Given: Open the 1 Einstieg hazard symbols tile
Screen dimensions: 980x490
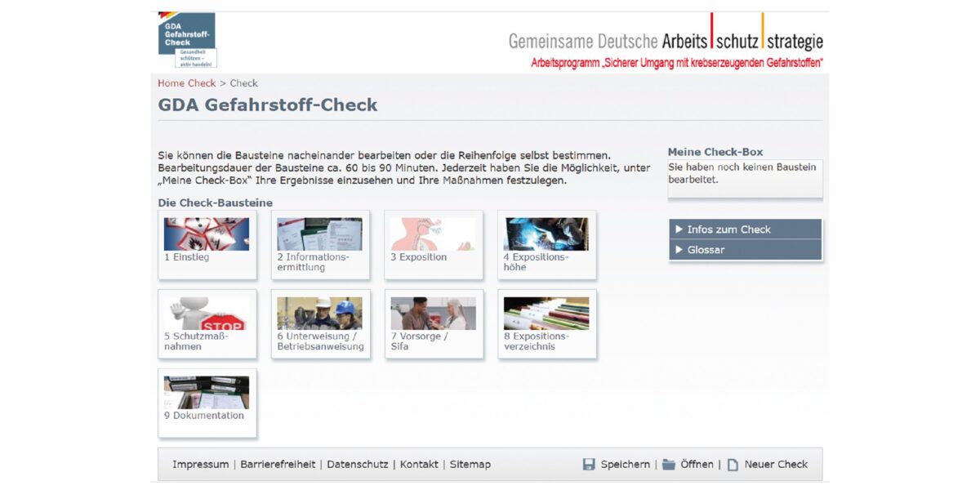Looking at the screenshot, I should (x=207, y=244).
